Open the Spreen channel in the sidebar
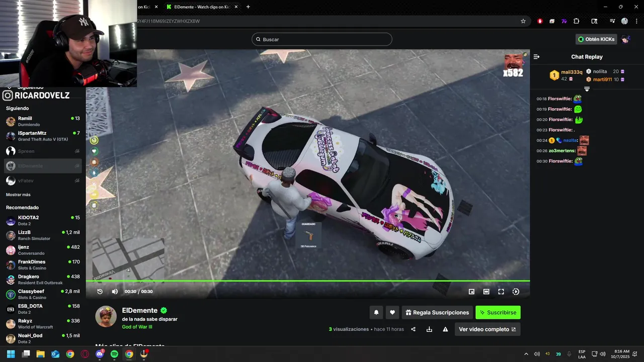This screenshot has height=362, width=644. click(x=43, y=151)
